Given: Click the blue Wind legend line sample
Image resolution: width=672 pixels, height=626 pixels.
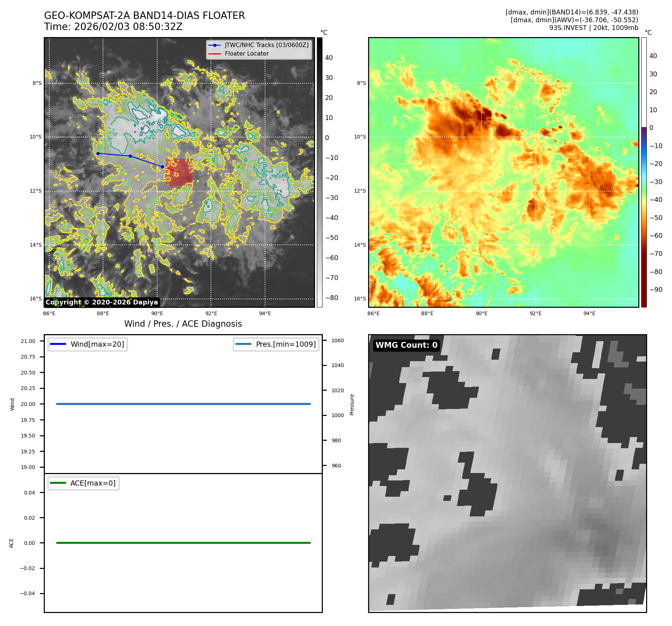Looking at the screenshot, I should [x=57, y=344].
